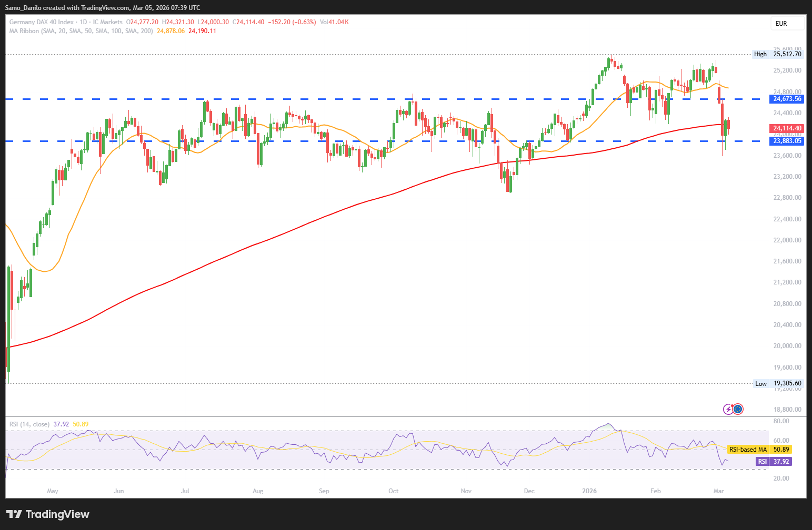Click the Mar label on time axis

tap(718, 491)
